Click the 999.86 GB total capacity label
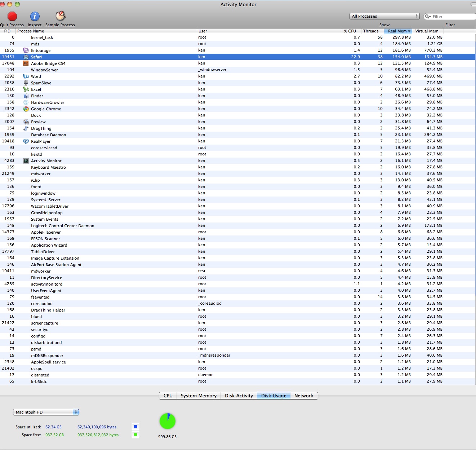Viewport: 476px width, 450px height. tap(168, 437)
